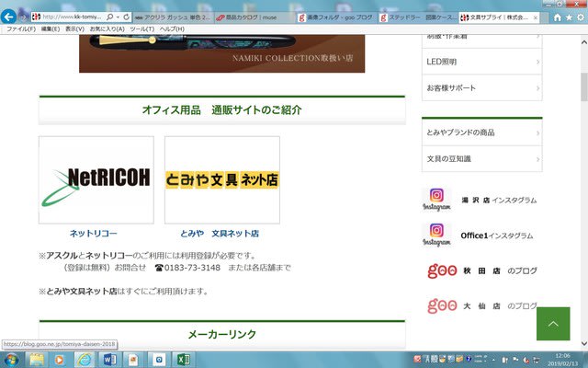Click the browser forward arrow

[23, 17]
